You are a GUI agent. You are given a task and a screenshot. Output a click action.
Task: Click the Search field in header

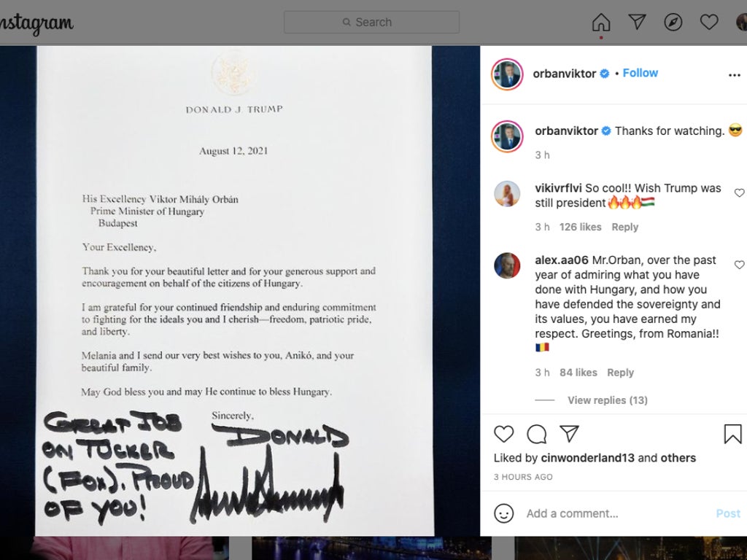tap(371, 22)
